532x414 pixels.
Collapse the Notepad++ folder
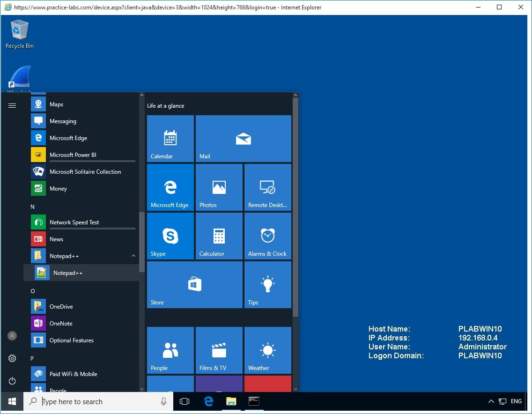[x=133, y=256]
